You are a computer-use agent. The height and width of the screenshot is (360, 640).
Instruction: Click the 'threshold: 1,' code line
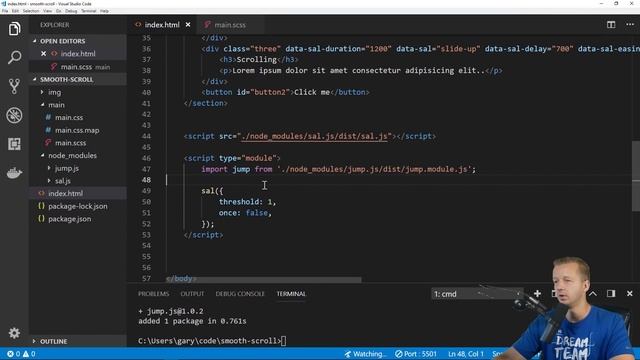click(x=247, y=202)
